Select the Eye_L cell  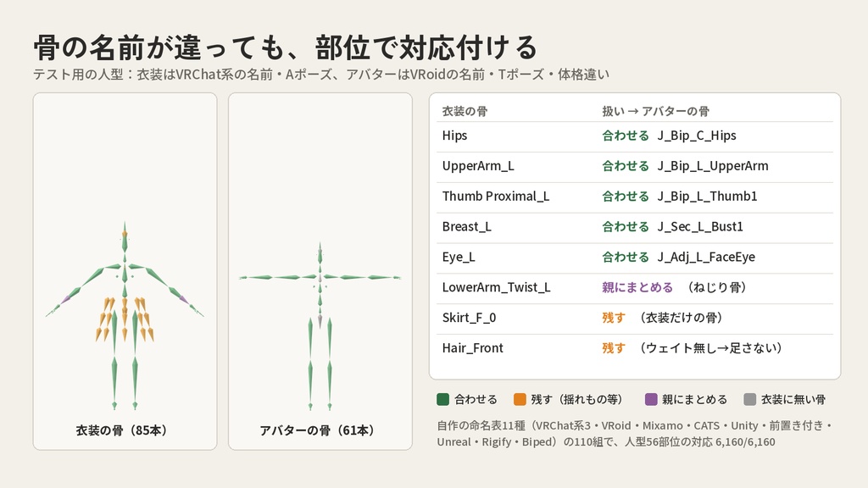(x=459, y=258)
